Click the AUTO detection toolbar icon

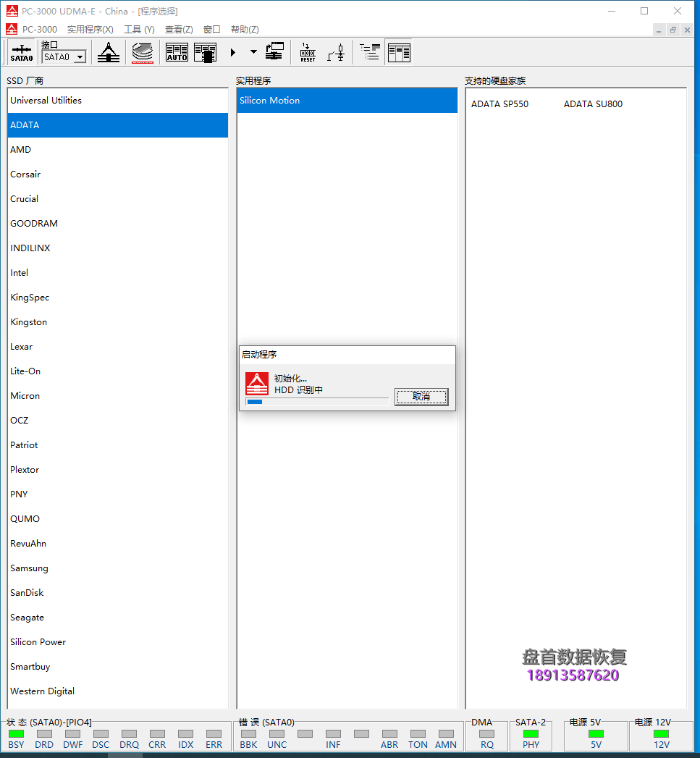coord(177,52)
